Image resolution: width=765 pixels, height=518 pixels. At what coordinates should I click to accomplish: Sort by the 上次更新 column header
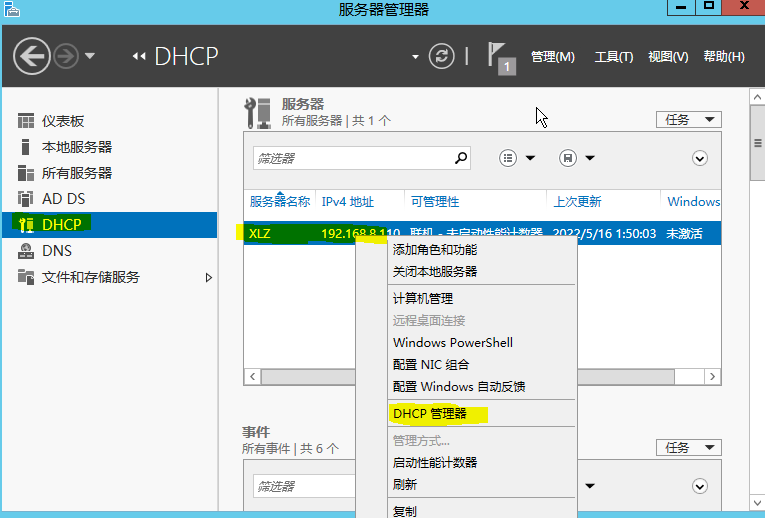pos(577,201)
